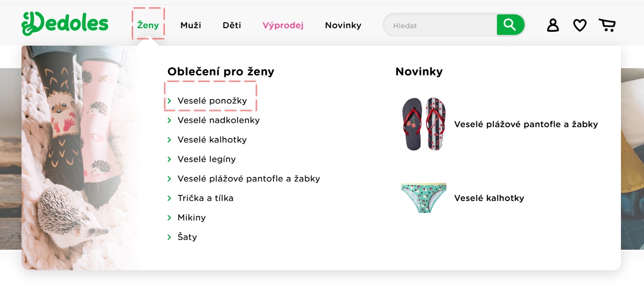Viewport: 644px width, 302px height.
Task: Open the wishlist heart icon
Action: 579,25
